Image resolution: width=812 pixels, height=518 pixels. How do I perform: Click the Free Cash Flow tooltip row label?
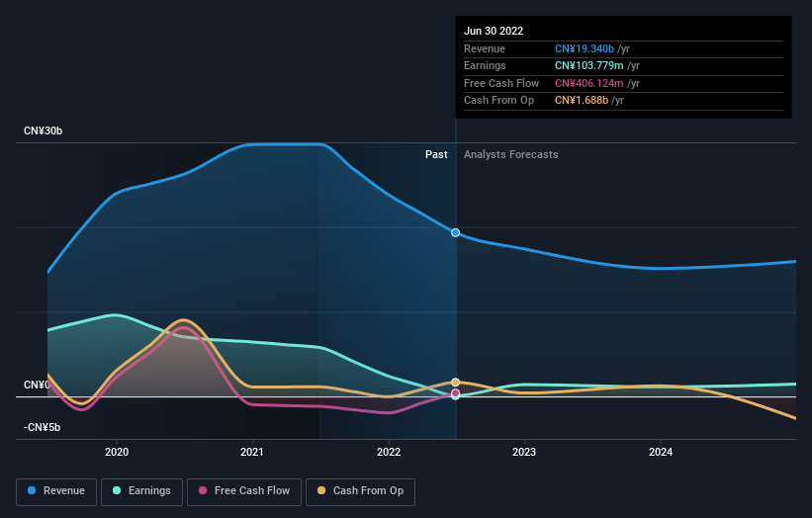point(501,83)
